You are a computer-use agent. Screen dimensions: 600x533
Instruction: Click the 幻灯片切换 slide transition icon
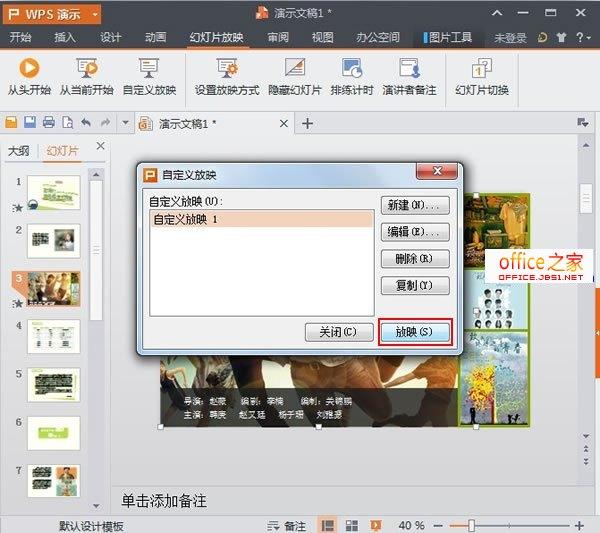tap(481, 69)
